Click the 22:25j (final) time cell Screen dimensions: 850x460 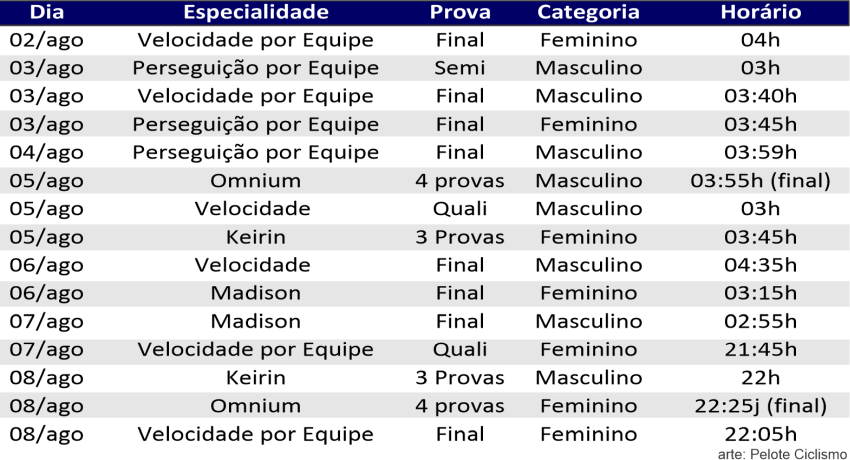click(760, 406)
